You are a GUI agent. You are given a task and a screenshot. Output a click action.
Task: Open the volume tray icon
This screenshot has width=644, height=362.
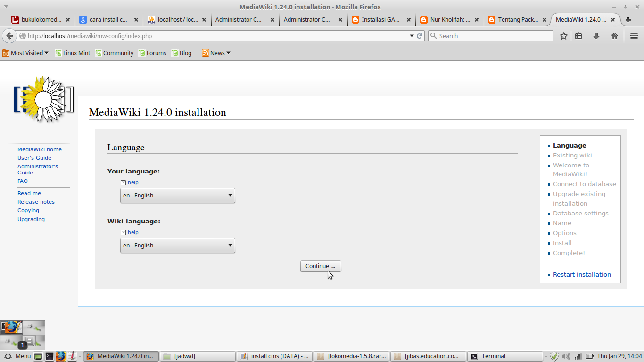tap(566, 356)
